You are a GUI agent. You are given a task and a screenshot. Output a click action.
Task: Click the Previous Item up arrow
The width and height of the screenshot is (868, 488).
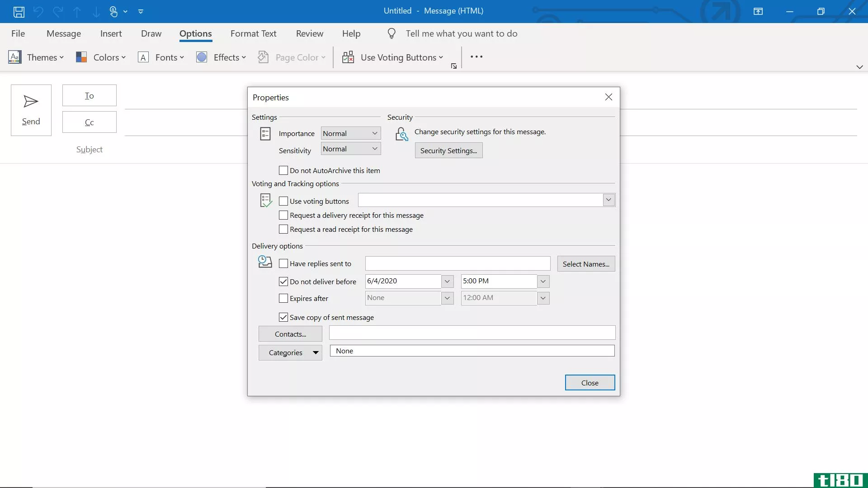point(77,11)
